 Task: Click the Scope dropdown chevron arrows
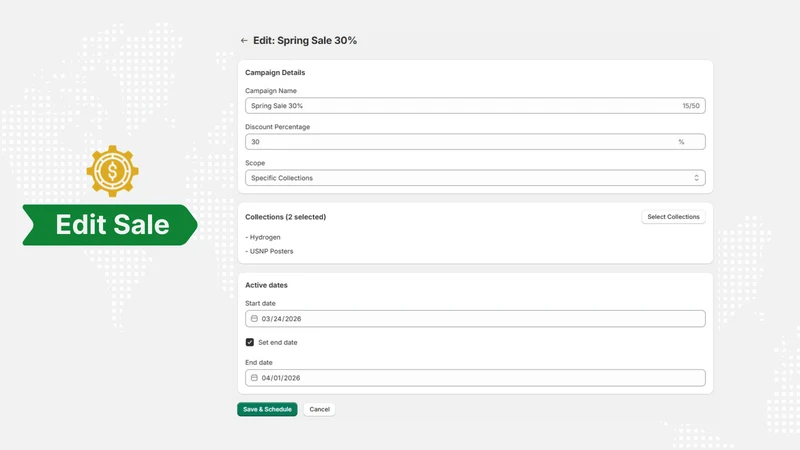tap(696, 178)
